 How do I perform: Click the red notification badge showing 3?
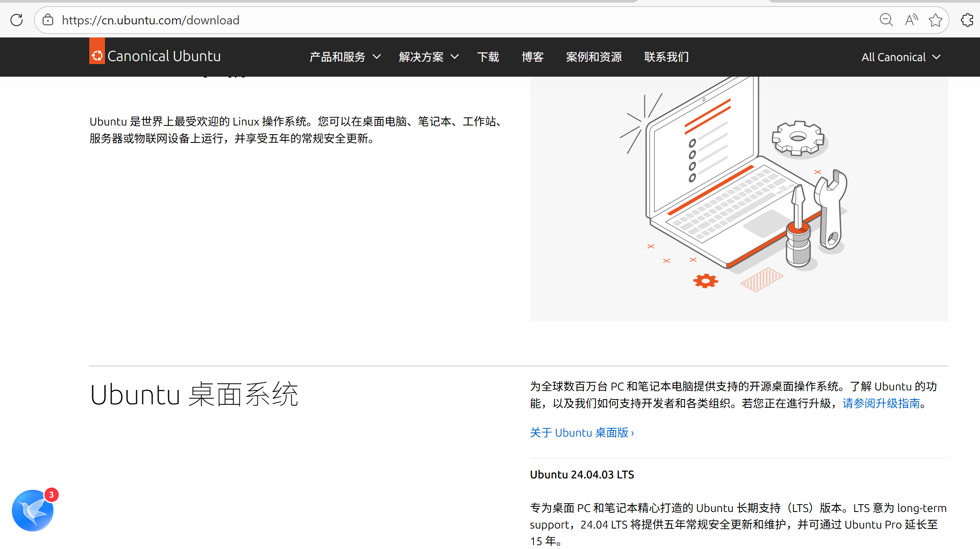(51, 495)
